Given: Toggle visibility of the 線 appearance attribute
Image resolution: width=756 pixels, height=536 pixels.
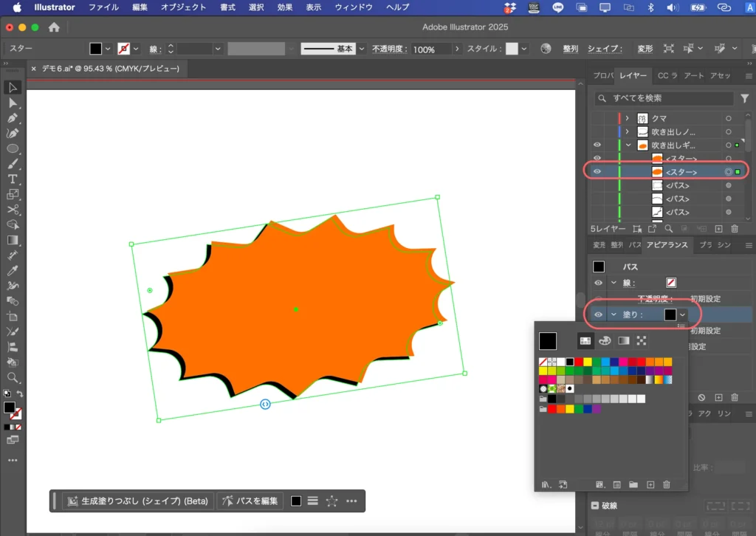Looking at the screenshot, I should click(x=599, y=283).
